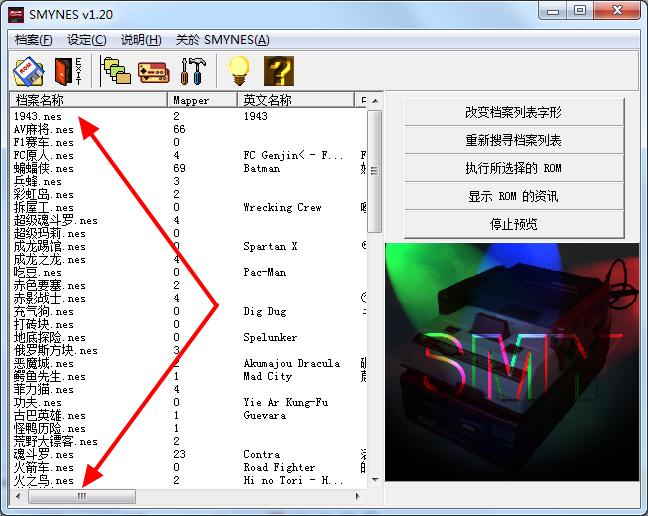Viewport: 648px width, 516px height.
Task: Select 兵蜂.nes in the list
Action: point(38,181)
